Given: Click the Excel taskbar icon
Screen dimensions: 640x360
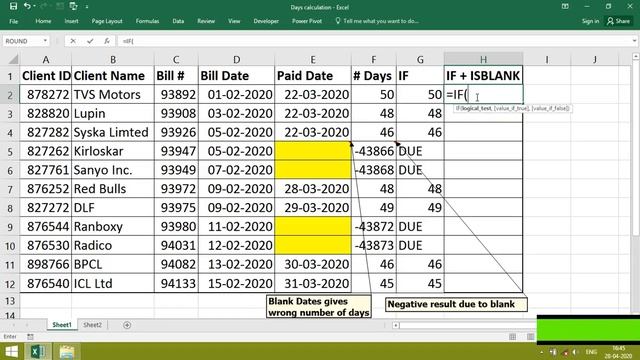Looking at the screenshot, I should point(38,351).
